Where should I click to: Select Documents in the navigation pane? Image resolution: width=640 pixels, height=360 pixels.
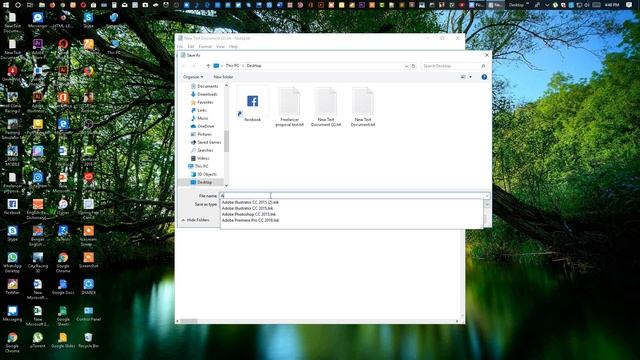pyautogui.click(x=204, y=87)
